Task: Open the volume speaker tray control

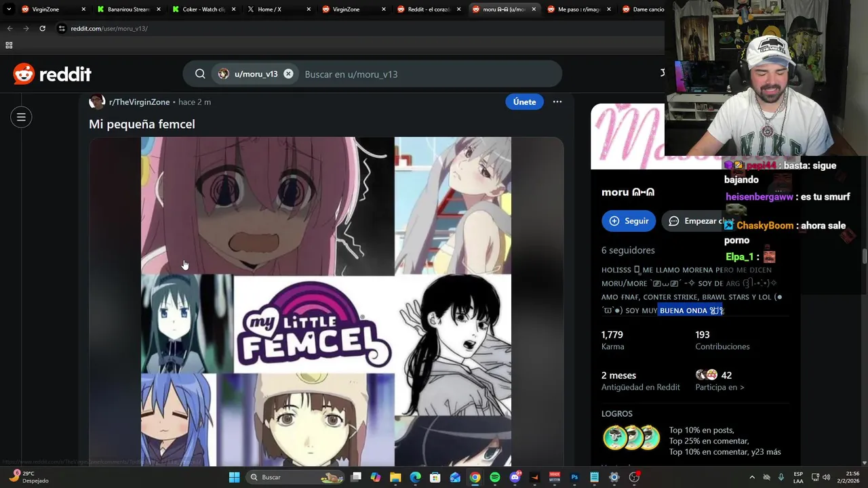Action: tap(827, 477)
